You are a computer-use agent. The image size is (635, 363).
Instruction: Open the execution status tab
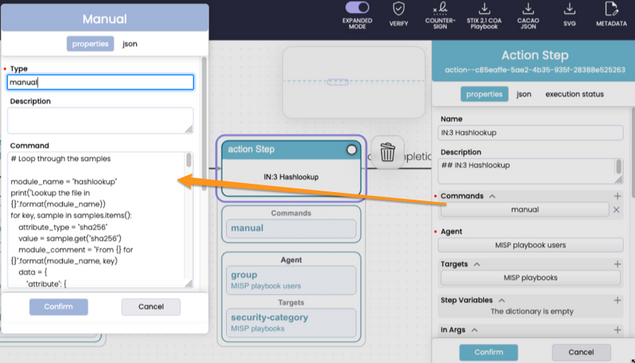(x=574, y=94)
